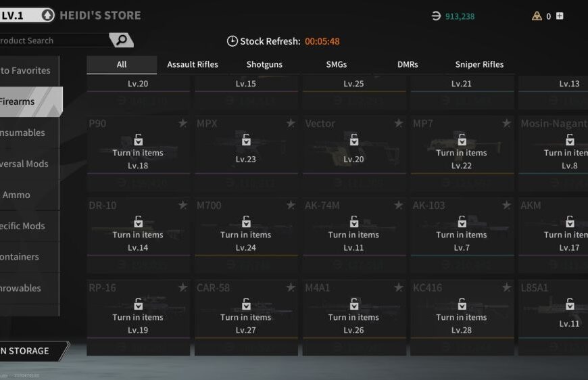This screenshot has height=380, width=588.
Task: Select Throwables in the sidebar
Action: point(20,288)
